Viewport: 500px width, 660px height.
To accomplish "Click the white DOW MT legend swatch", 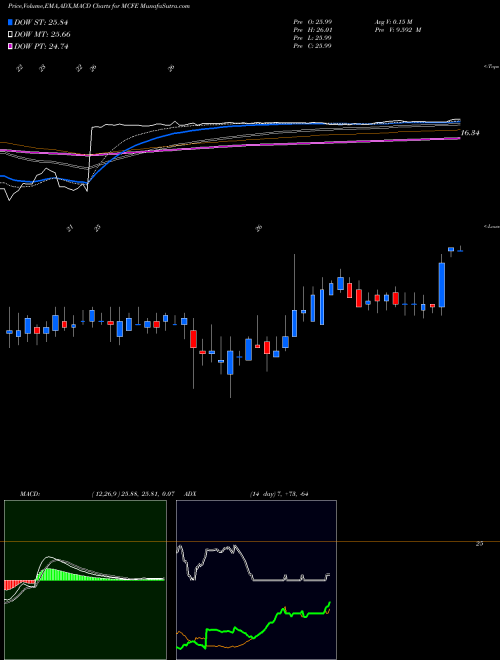I will click(x=10, y=35).
